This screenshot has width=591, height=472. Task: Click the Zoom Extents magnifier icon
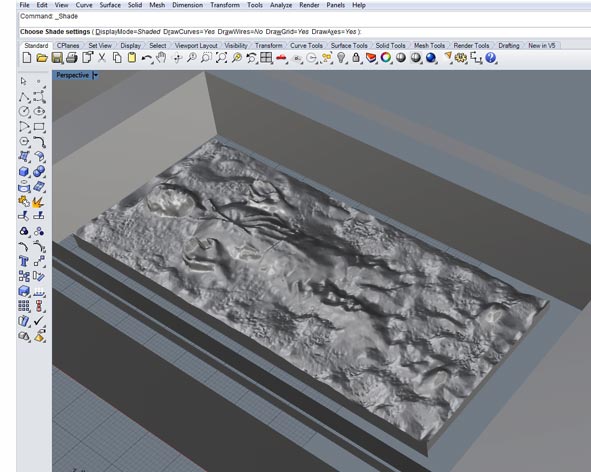point(221,58)
